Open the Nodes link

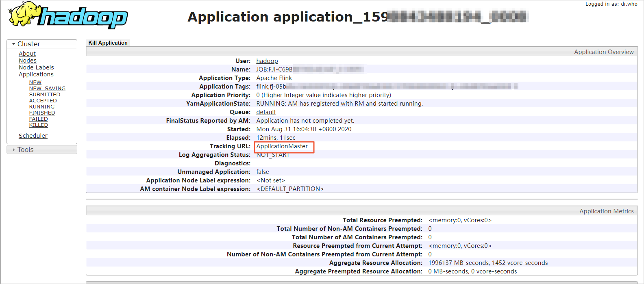[x=28, y=61]
